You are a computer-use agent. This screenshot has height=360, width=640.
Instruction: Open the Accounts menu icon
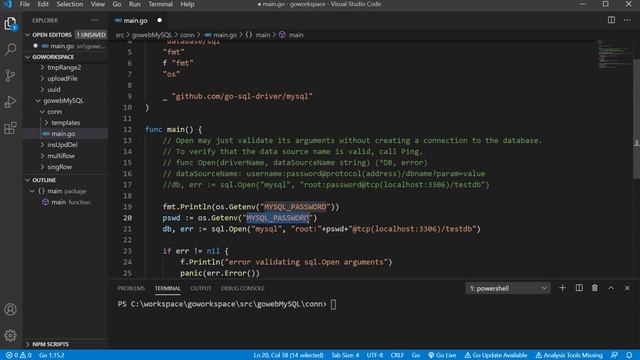[10, 309]
